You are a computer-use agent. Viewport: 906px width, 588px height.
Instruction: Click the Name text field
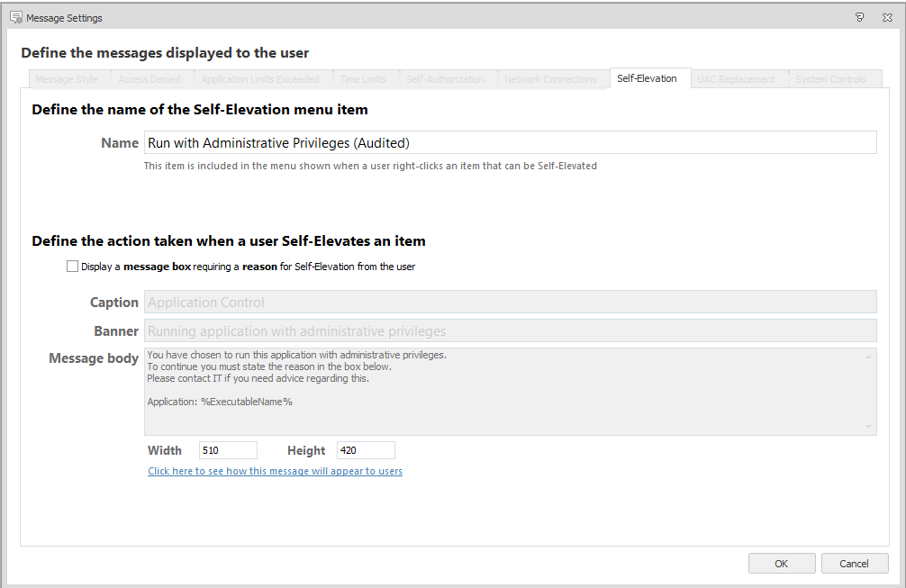tap(510, 142)
